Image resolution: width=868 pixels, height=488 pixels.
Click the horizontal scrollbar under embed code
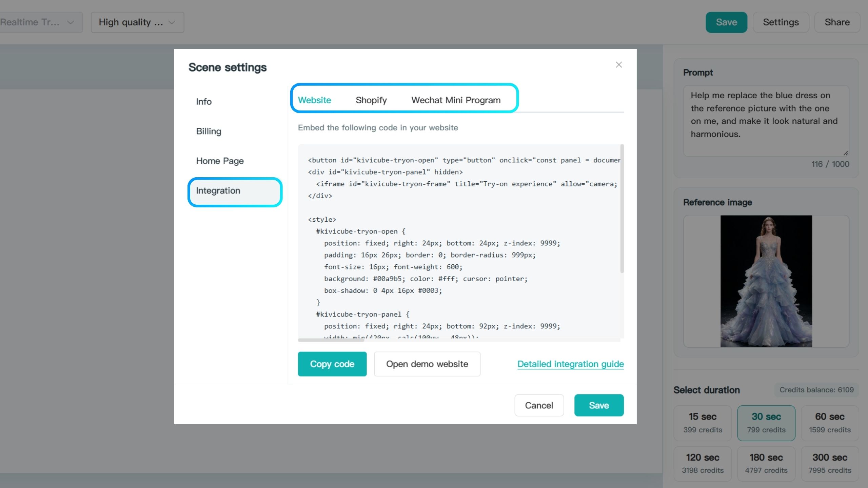click(x=331, y=340)
